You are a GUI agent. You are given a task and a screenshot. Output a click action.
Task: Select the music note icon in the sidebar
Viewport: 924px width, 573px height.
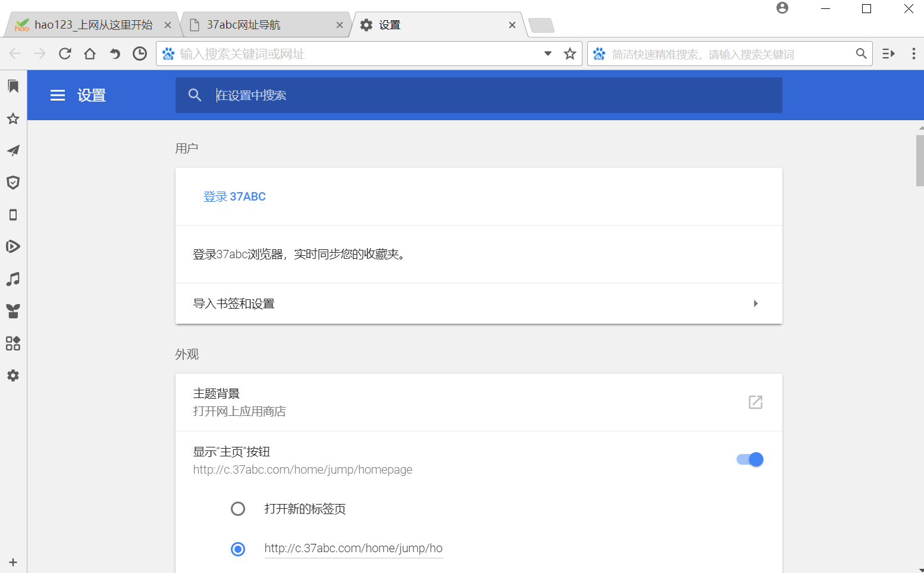[x=13, y=278]
